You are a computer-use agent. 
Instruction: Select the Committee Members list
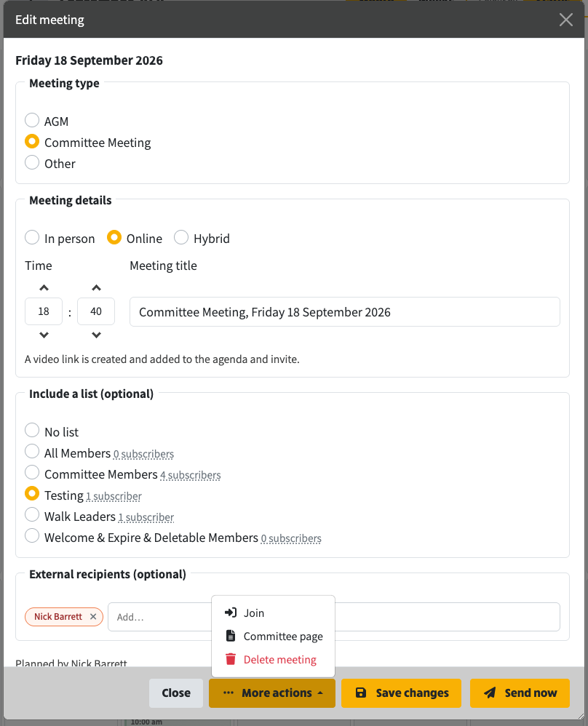[32, 473]
